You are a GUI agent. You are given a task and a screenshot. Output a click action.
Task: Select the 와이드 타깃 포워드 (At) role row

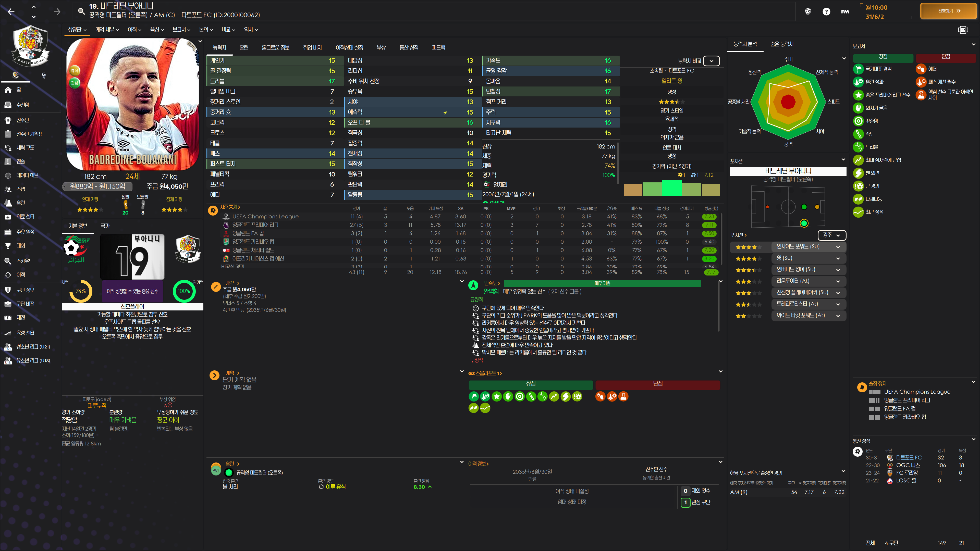[788, 316]
